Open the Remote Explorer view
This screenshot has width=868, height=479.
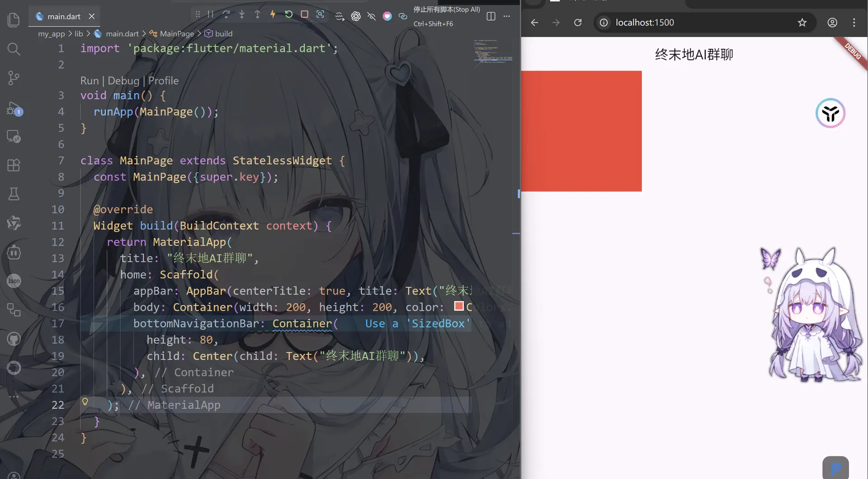14,136
